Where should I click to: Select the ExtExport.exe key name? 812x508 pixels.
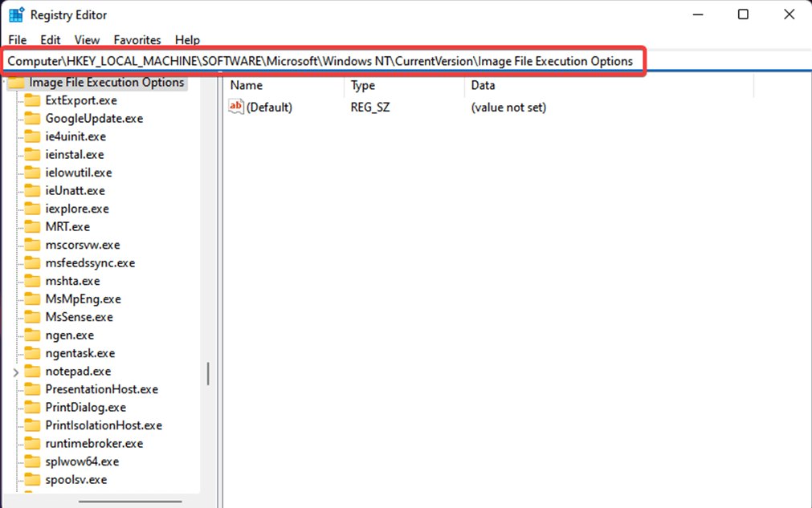pos(81,100)
